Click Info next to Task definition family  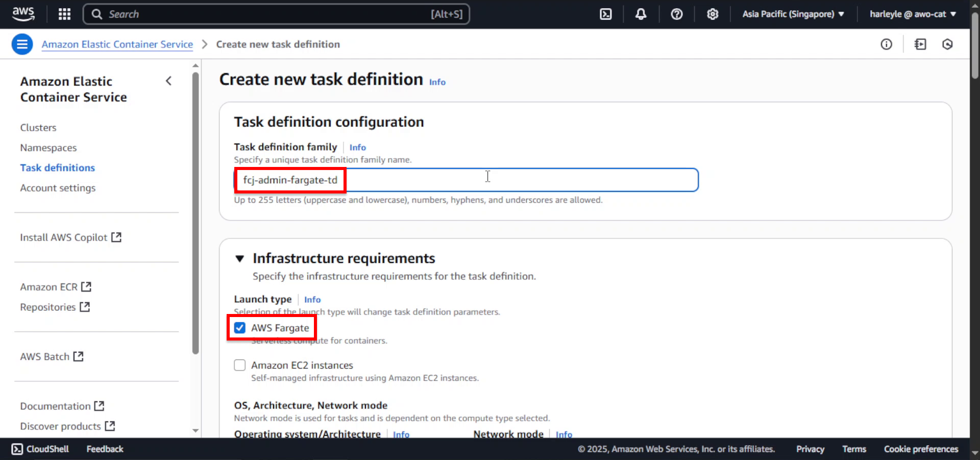(x=357, y=148)
